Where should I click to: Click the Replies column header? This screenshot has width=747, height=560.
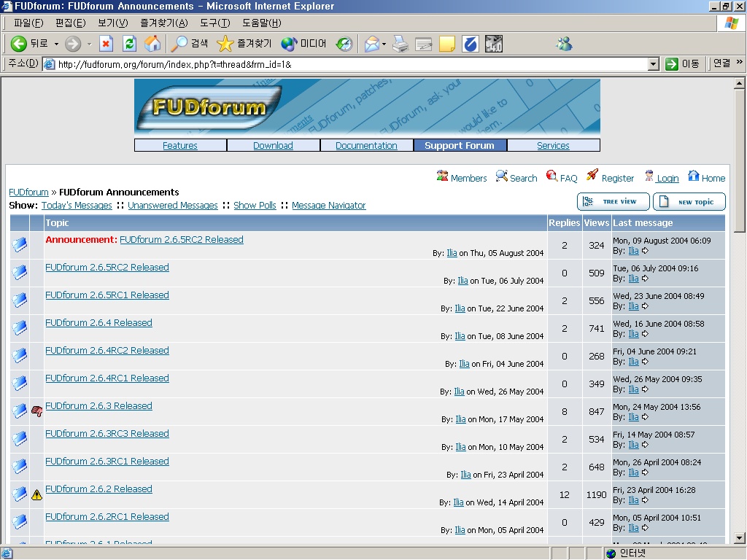(564, 222)
